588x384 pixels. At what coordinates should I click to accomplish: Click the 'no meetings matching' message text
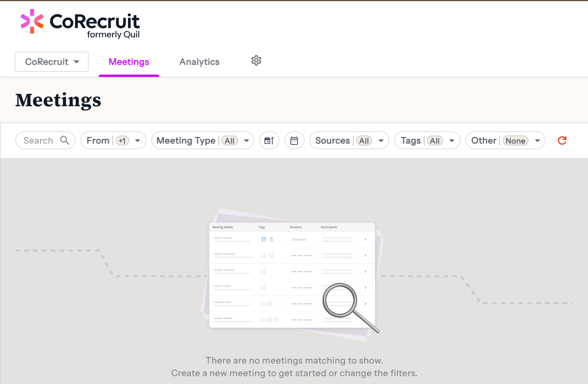(x=294, y=360)
